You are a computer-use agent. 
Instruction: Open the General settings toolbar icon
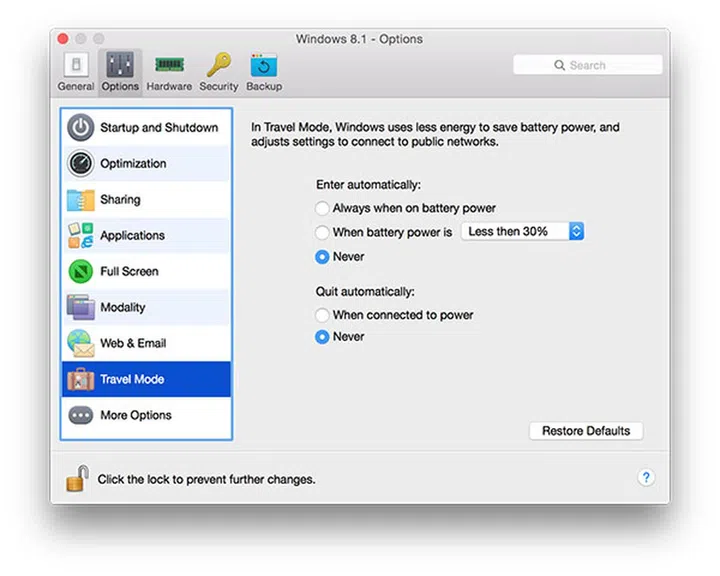point(76,66)
